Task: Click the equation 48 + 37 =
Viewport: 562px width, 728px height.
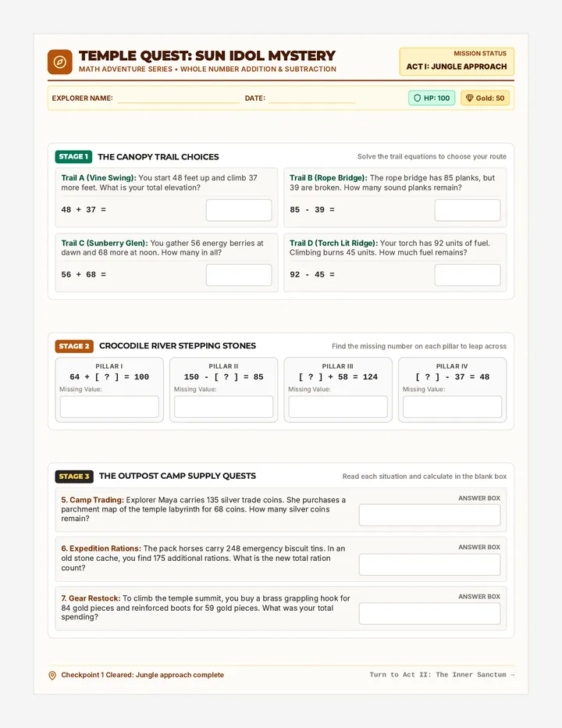Action: (84, 210)
